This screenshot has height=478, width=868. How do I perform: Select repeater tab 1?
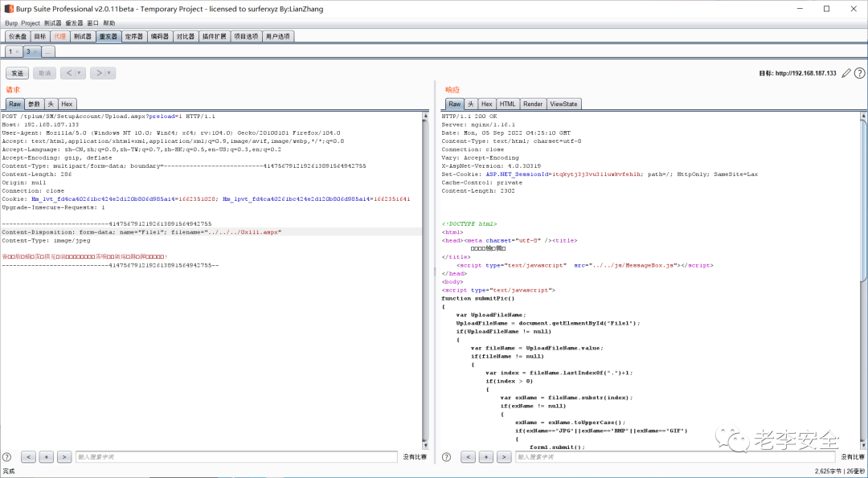10,51
